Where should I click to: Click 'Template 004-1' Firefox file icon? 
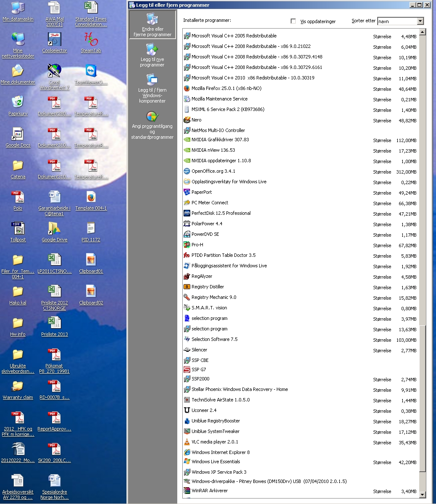[91, 200]
